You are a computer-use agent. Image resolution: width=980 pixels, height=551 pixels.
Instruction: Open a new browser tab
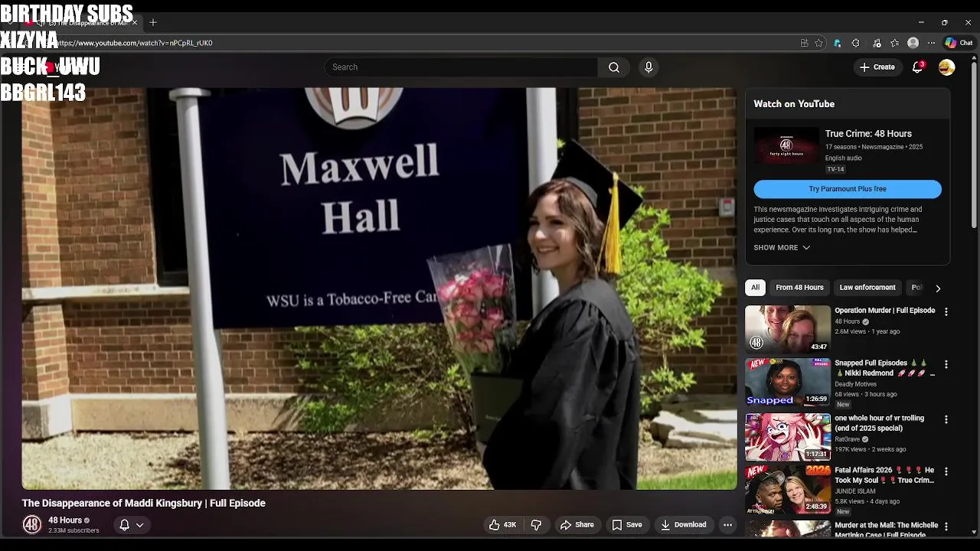(153, 22)
